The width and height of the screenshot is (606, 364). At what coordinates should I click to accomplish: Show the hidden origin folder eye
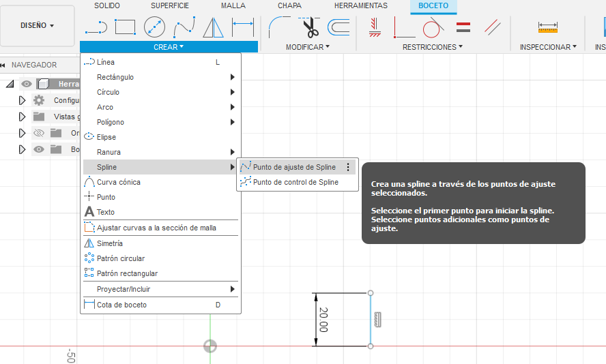click(x=39, y=133)
